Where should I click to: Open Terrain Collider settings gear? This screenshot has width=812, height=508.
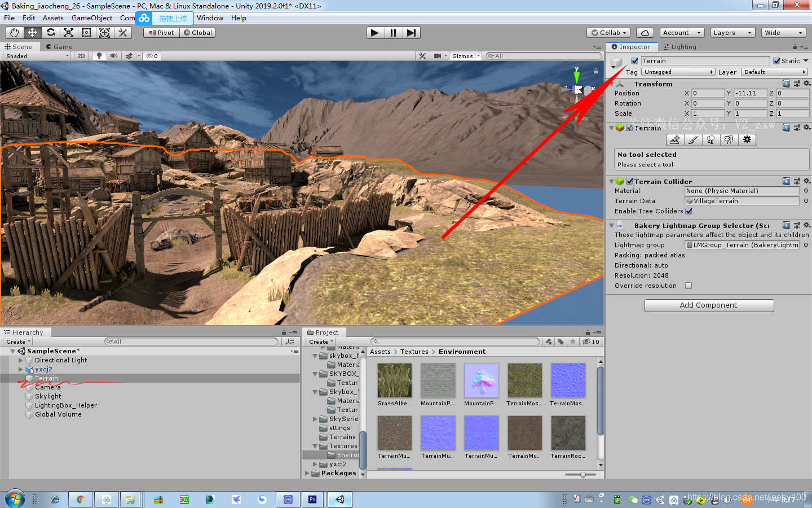[x=806, y=181]
